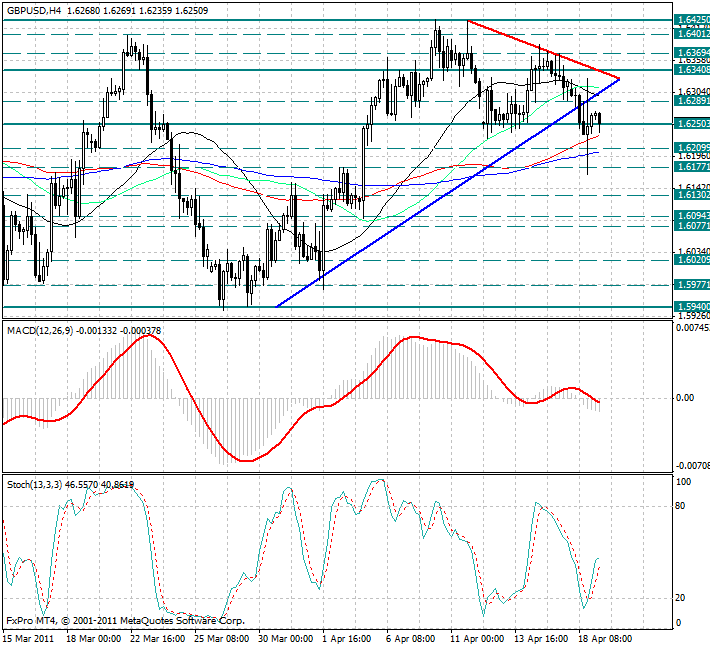Select the 1.6340 price level label
The width and height of the screenshot is (710, 646).
click(x=692, y=70)
